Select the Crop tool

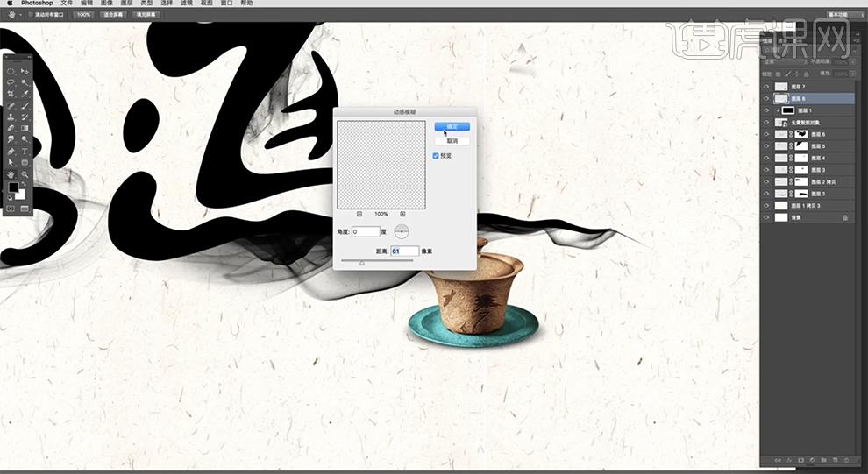click(11, 94)
